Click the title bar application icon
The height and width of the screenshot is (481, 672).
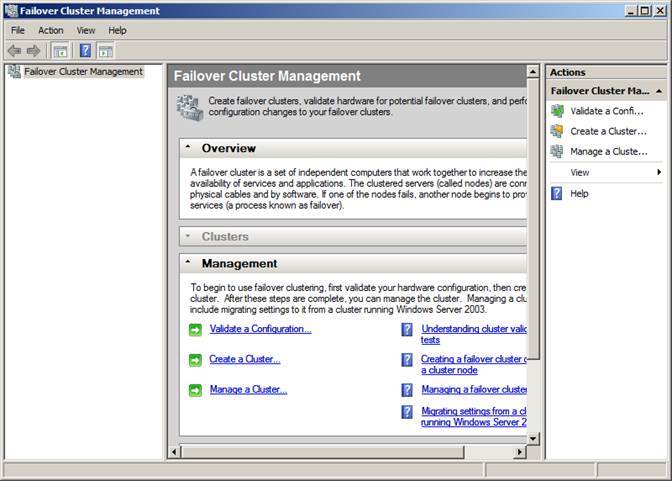pyautogui.click(x=11, y=11)
